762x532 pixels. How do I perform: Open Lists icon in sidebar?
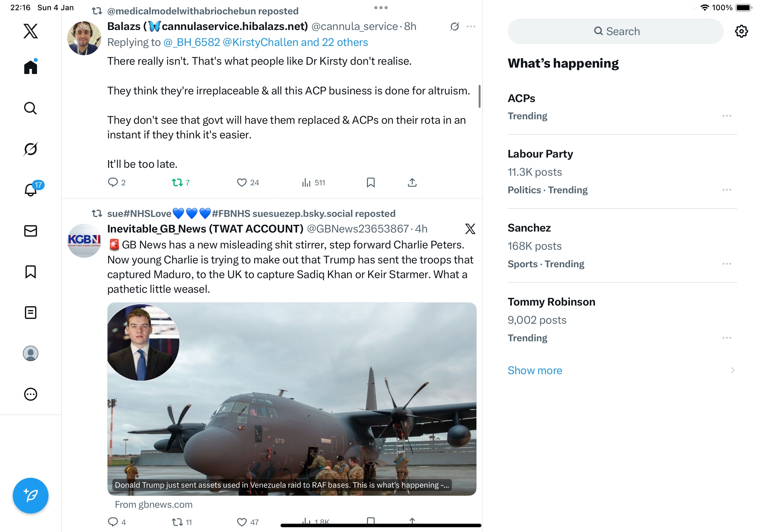(x=31, y=313)
